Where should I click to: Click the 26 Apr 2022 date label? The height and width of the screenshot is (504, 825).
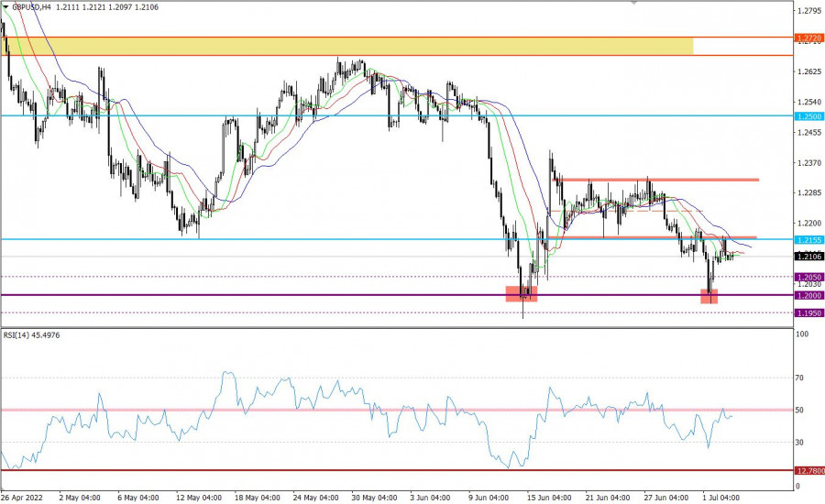point(22,498)
